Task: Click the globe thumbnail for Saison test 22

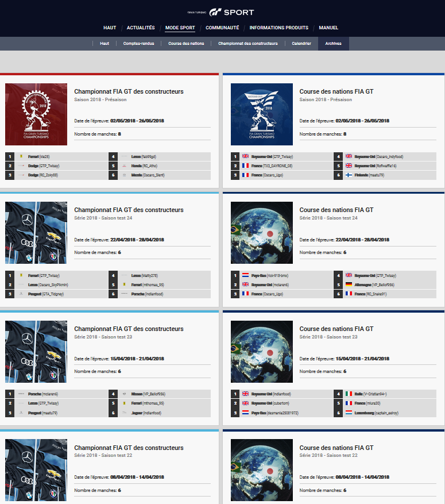Action: (262, 470)
